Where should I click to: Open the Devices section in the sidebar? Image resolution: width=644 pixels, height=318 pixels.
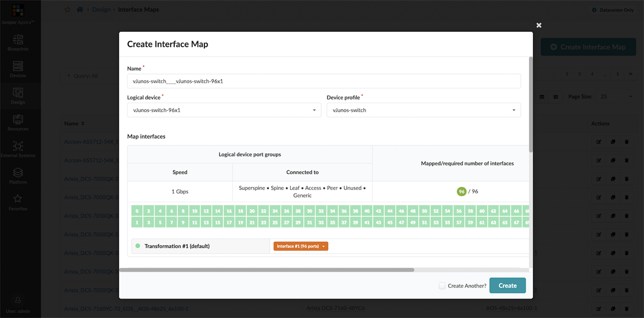tap(18, 68)
